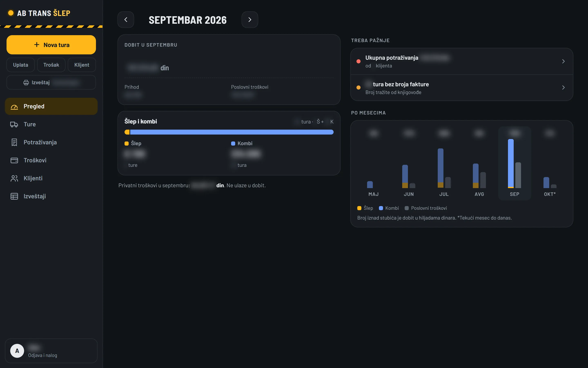Open the Troškovi section

click(x=51, y=160)
